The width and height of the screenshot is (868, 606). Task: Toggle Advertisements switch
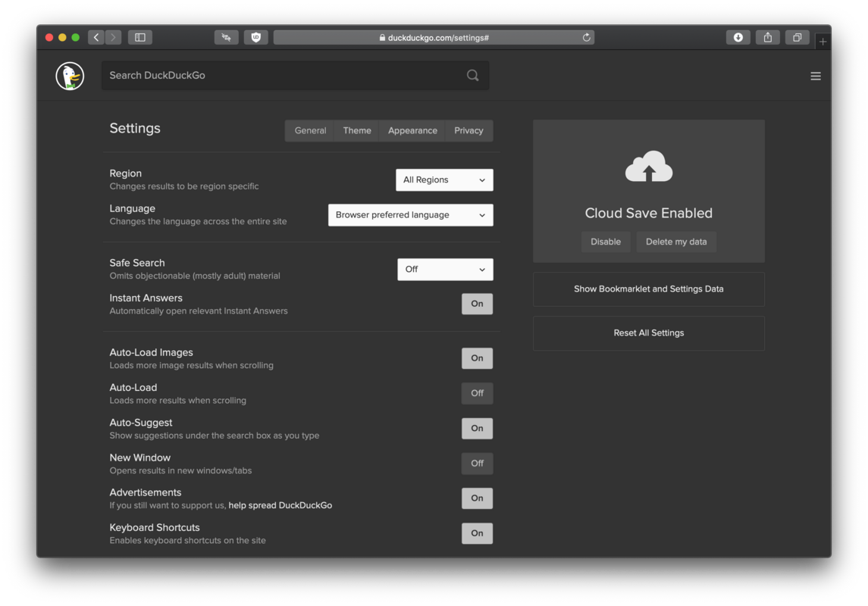(x=477, y=498)
